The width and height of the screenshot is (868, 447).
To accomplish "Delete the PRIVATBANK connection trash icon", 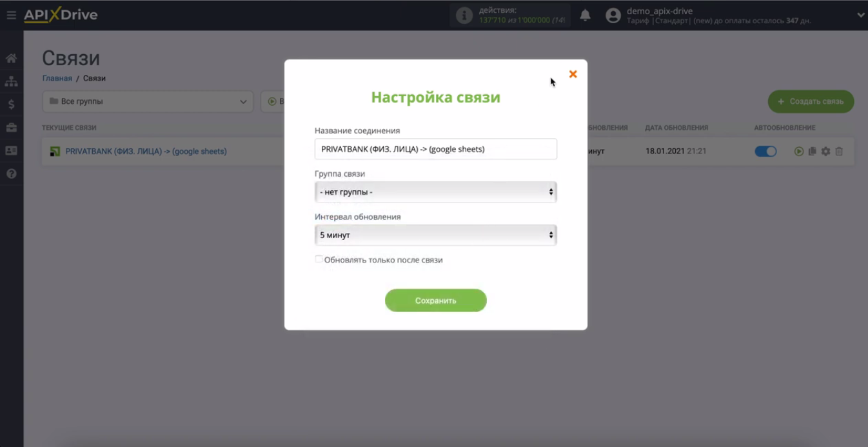I will point(839,152).
